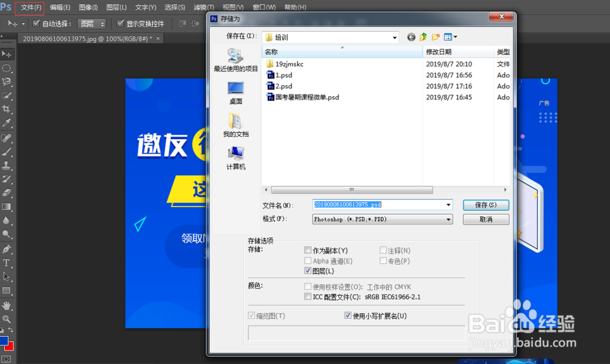Open the 格式 file format dropdown
The height and width of the screenshot is (364, 610).
click(448, 218)
